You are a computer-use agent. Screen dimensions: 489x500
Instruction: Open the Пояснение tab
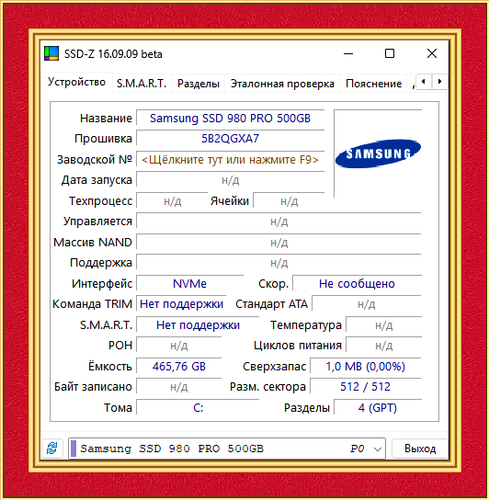pyautogui.click(x=374, y=83)
